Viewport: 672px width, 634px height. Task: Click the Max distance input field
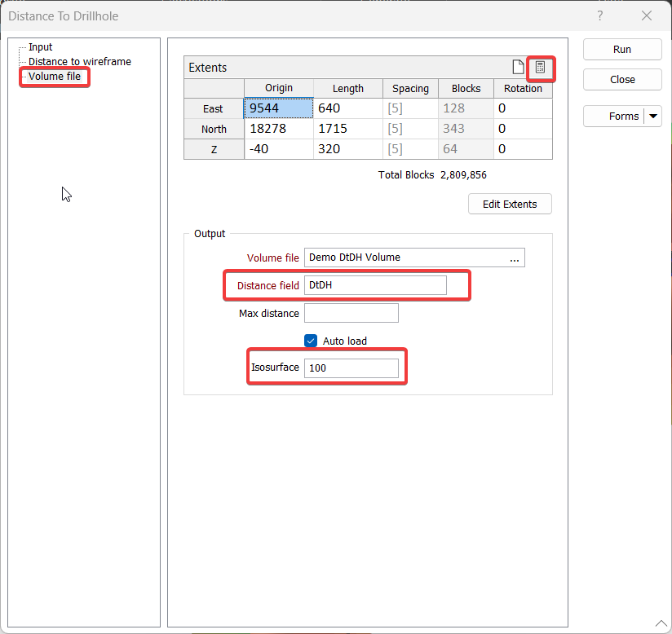(351, 313)
